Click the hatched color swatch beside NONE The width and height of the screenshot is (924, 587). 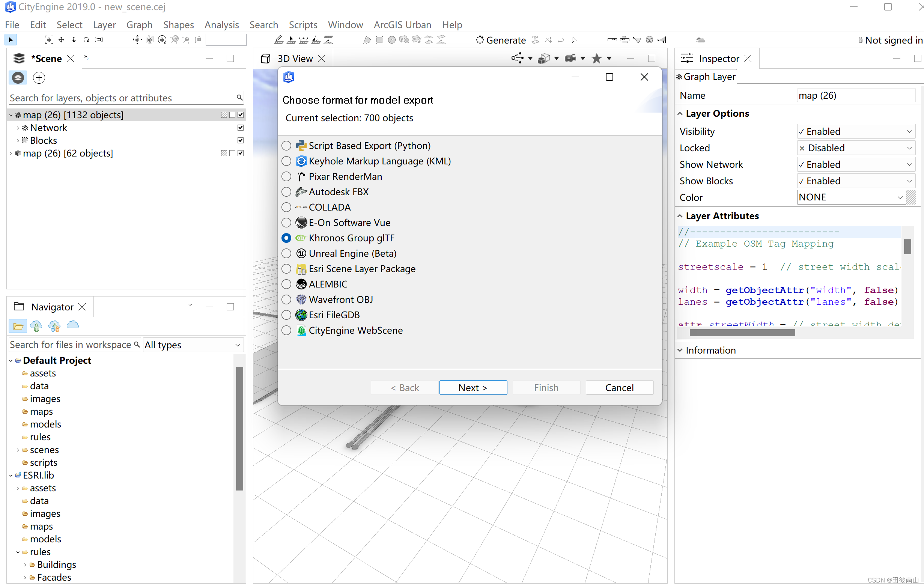pos(911,197)
